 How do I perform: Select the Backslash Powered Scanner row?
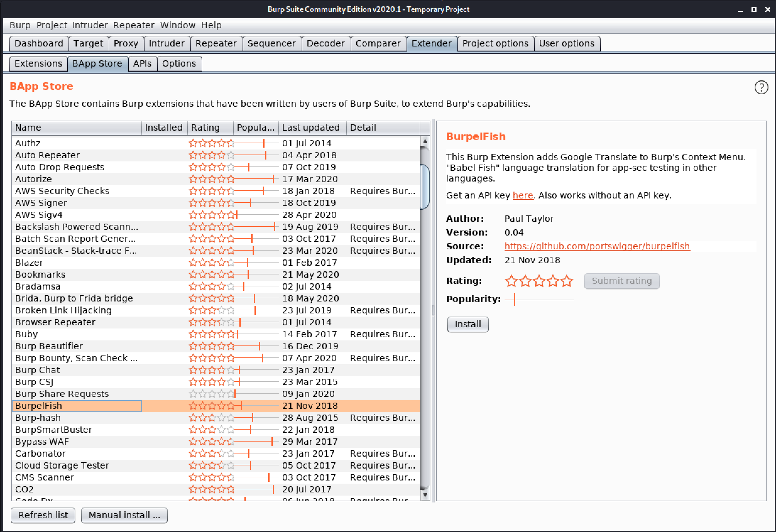click(x=216, y=227)
